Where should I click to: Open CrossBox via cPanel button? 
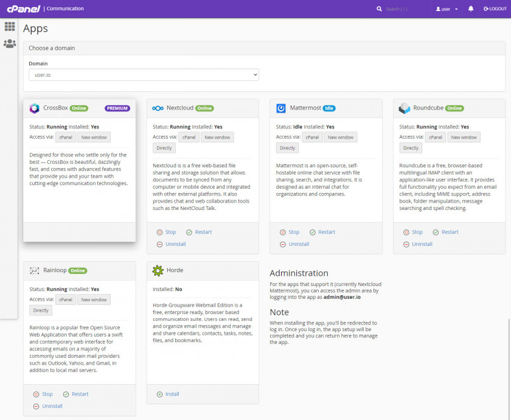(66, 138)
